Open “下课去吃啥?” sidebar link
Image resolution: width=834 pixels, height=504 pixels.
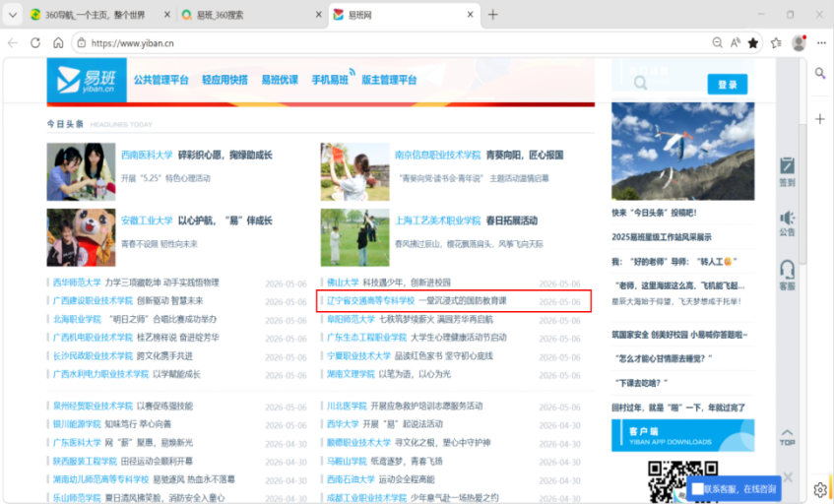tap(641, 383)
